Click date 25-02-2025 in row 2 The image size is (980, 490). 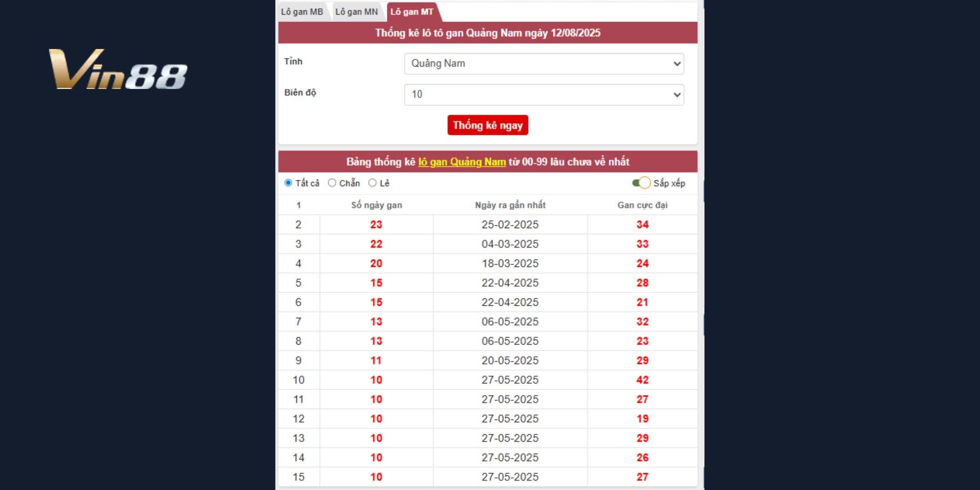coord(510,225)
